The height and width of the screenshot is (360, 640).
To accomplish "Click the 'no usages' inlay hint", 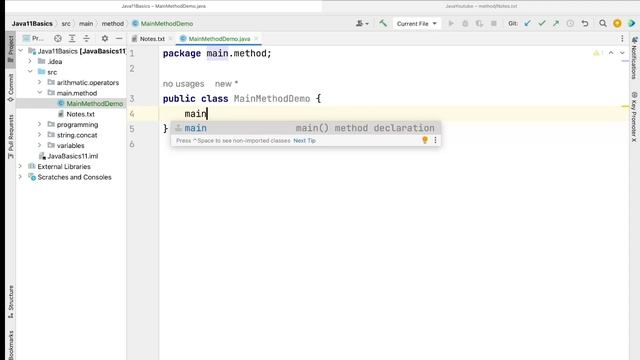I will (x=183, y=84).
